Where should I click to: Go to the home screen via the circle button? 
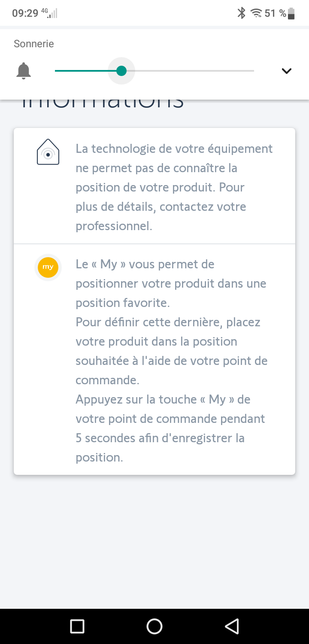(x=154, y=626)
